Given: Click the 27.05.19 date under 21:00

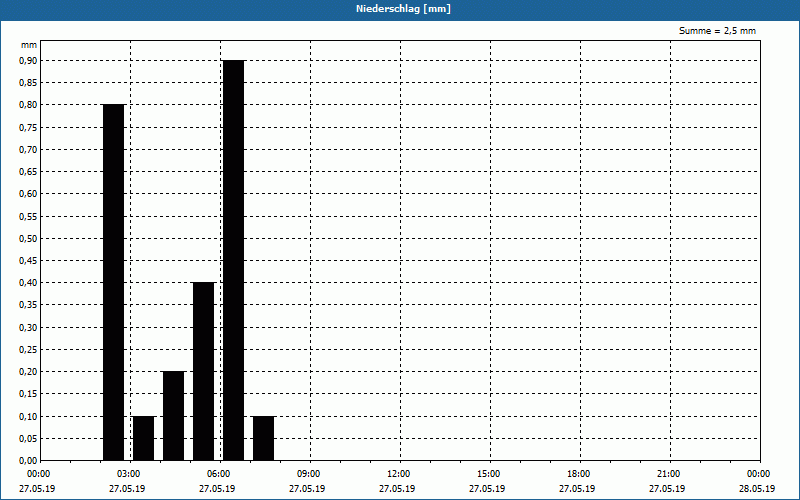Looking at the screenshot, I should pyautogui.click(x=667, y=489).
